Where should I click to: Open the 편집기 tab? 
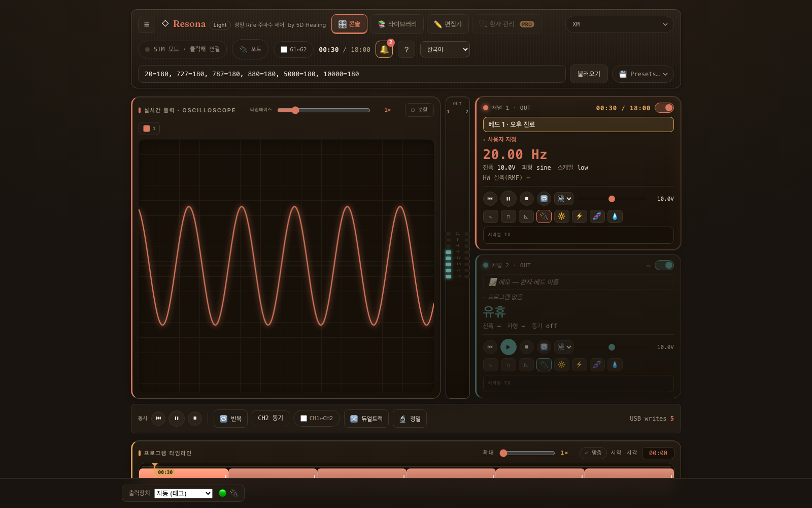(x=448, y=24)
